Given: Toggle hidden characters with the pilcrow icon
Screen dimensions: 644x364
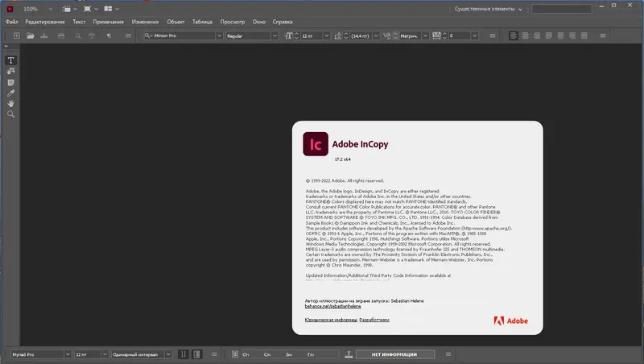Looking at the screenshot, I should click(x=109, y=35).
